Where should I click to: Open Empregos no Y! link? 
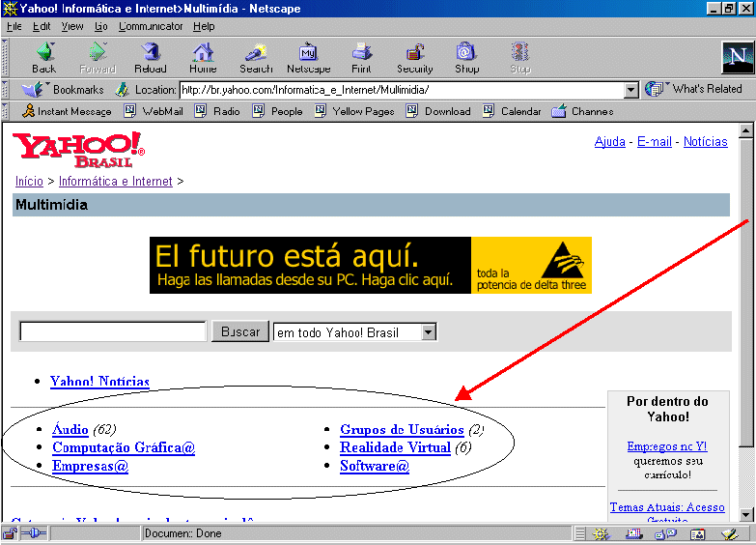[667, 446]
